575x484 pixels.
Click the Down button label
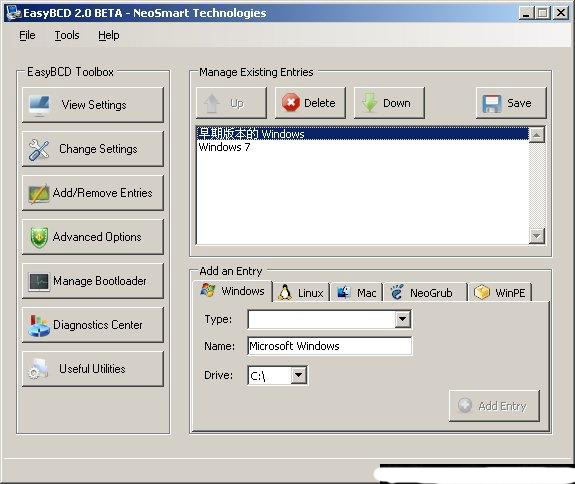(x=397, y=103)
